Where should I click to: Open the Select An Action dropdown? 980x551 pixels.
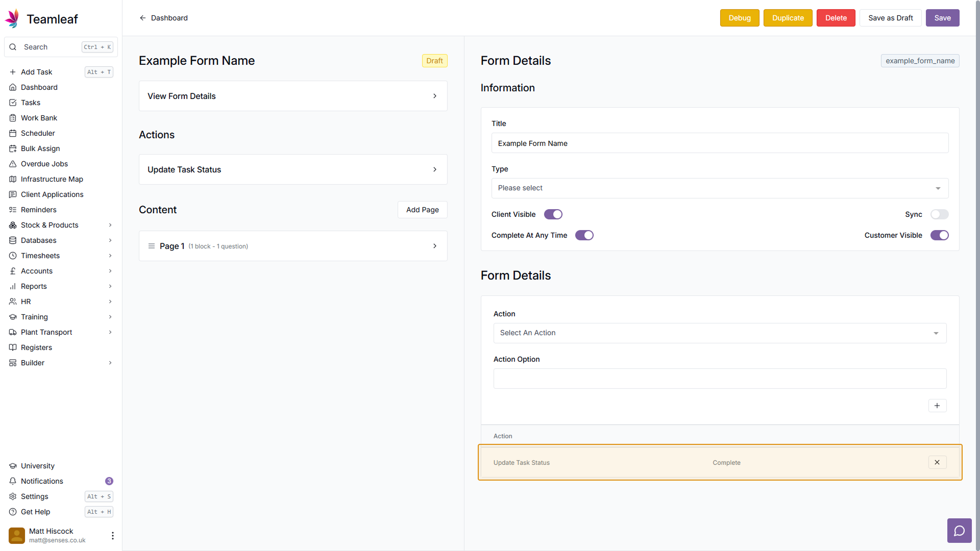click(719, 333)
